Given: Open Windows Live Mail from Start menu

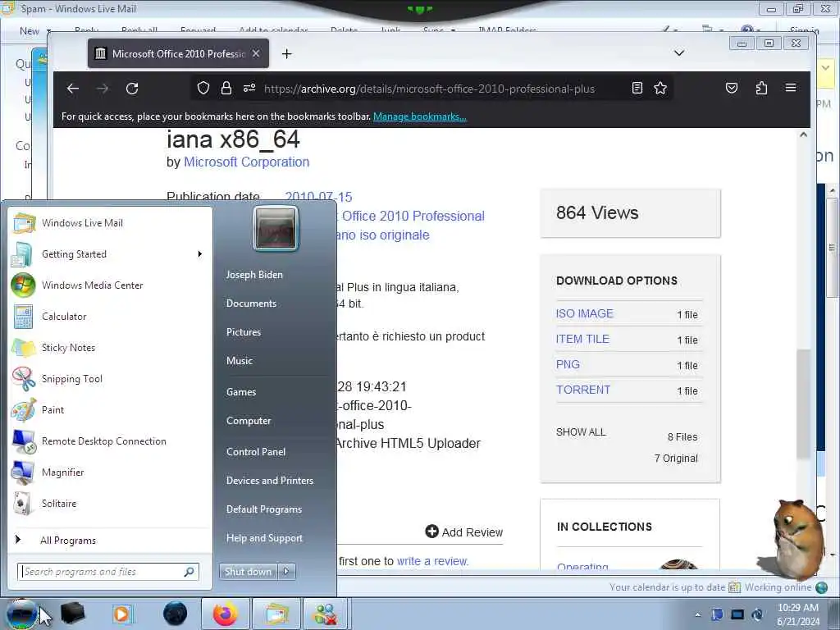Looking at the screenshot, I should pos(110,223).
